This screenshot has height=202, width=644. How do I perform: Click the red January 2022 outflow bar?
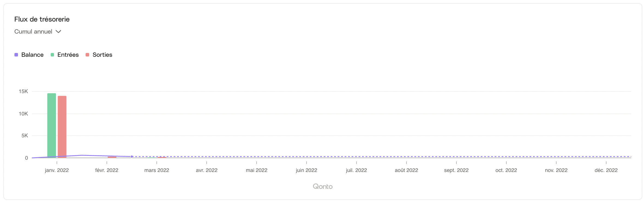[62, 127]
